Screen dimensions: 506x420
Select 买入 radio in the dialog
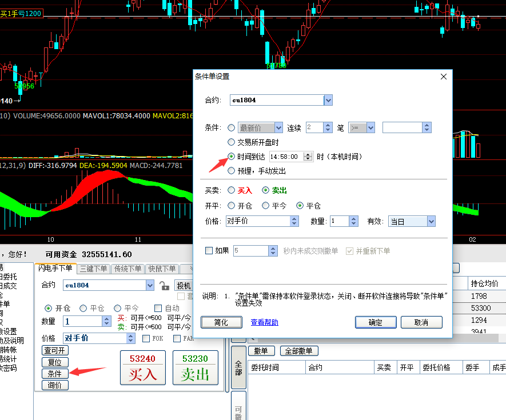[x=231, y=190]
